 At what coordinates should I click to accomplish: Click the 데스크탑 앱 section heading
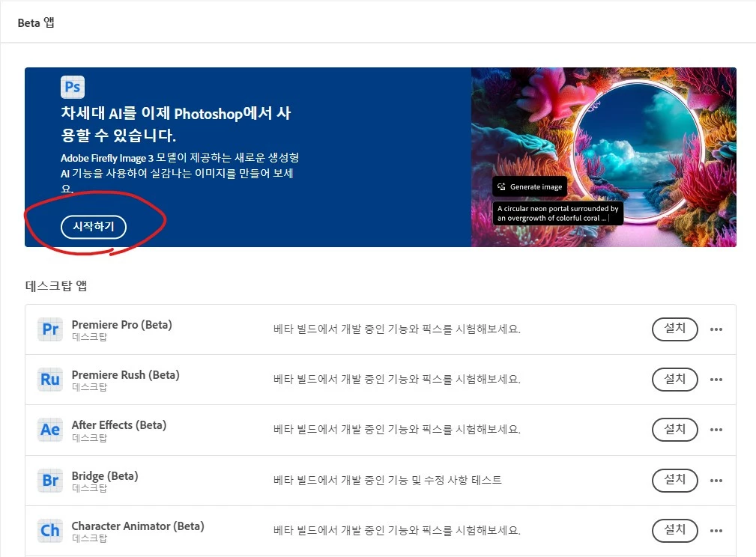pos(56,286)
